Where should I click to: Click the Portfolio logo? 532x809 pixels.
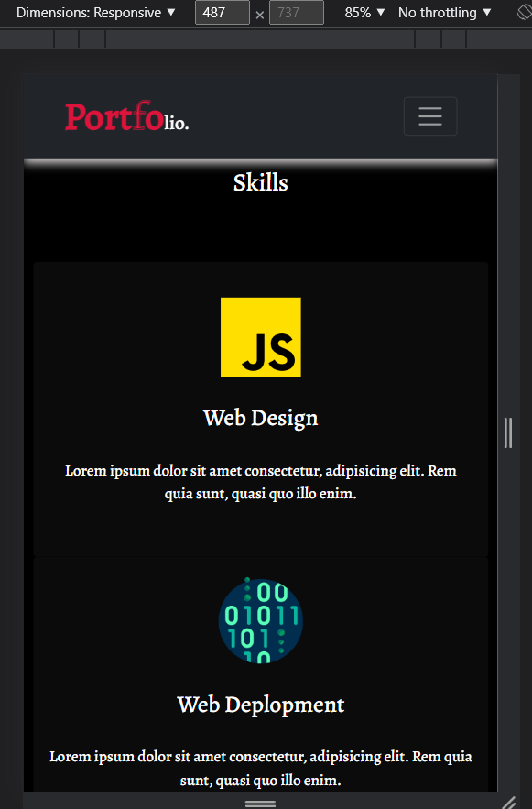(x=126, y=116)
